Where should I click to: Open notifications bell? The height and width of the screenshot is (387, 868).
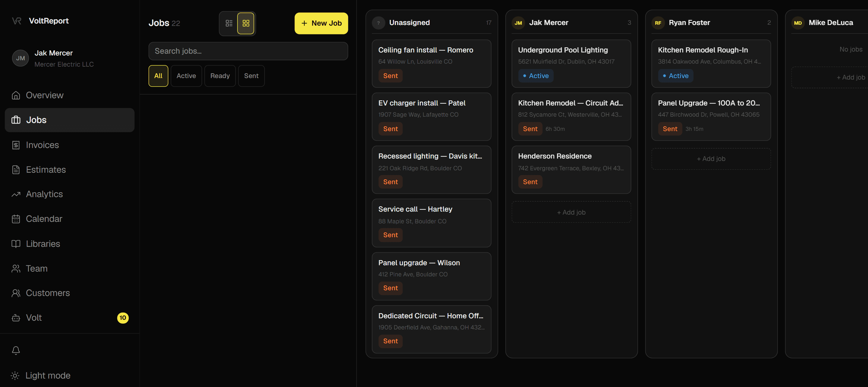click(16, 350)
